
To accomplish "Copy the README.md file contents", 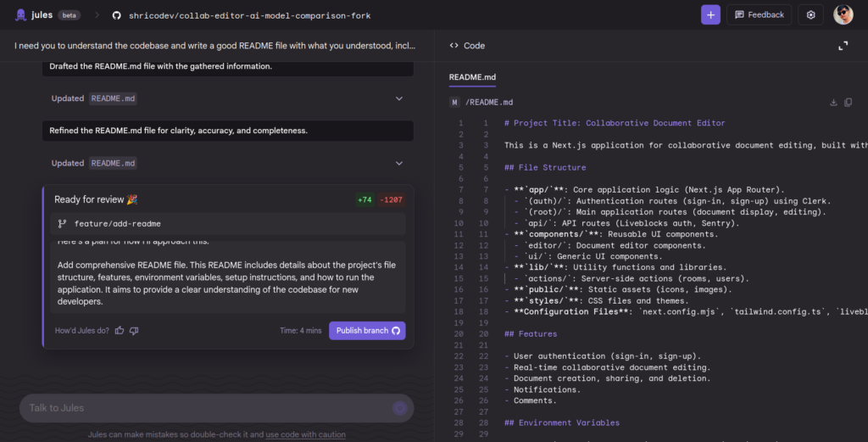I will pyautogui.click(x=848, y=103).
